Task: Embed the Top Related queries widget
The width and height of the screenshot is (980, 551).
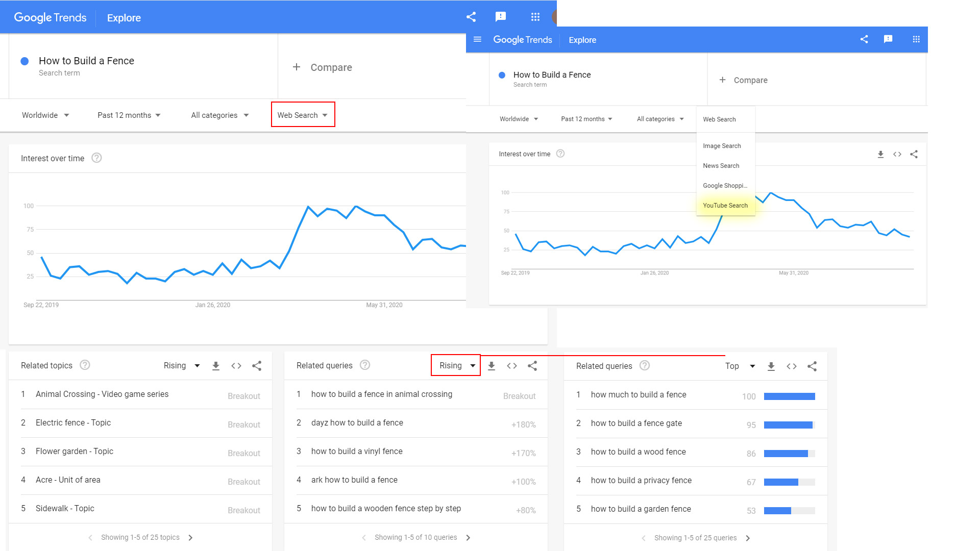Action: pyautogui.click(x=792, y=366)
